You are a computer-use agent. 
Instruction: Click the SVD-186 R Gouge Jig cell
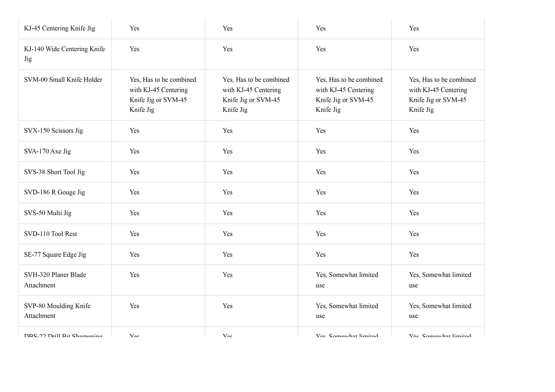click(54, 192)
